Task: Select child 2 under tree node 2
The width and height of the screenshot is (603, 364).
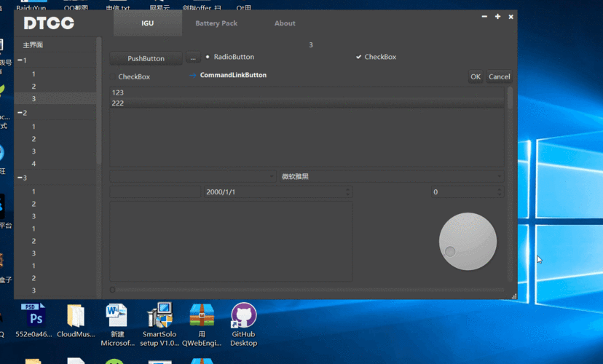Action: tap(33, 139)
